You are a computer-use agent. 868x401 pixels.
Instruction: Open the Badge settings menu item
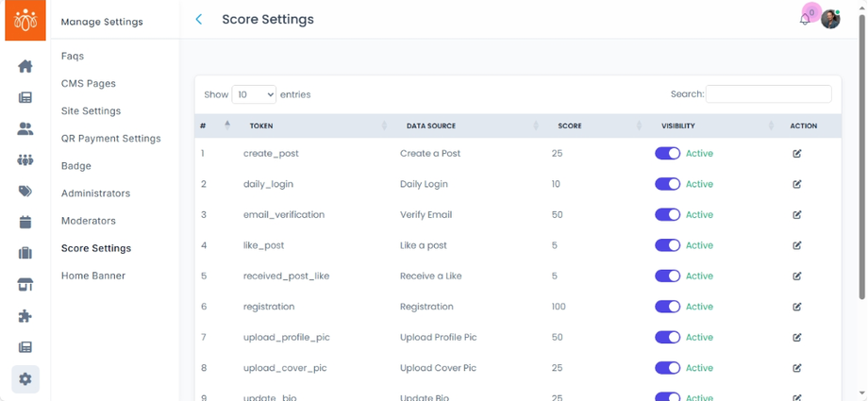(x=76, y=166)
